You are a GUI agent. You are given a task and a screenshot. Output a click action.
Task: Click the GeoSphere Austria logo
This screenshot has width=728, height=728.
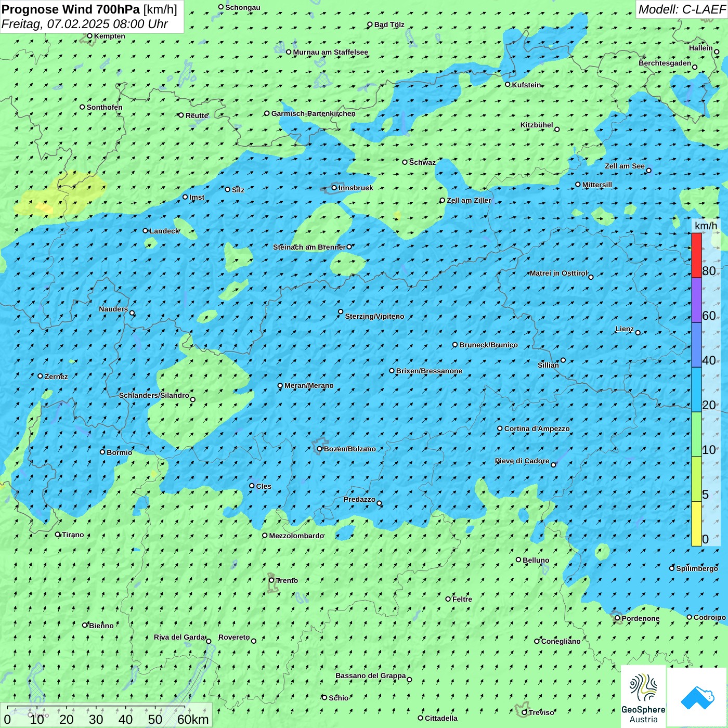643,697
